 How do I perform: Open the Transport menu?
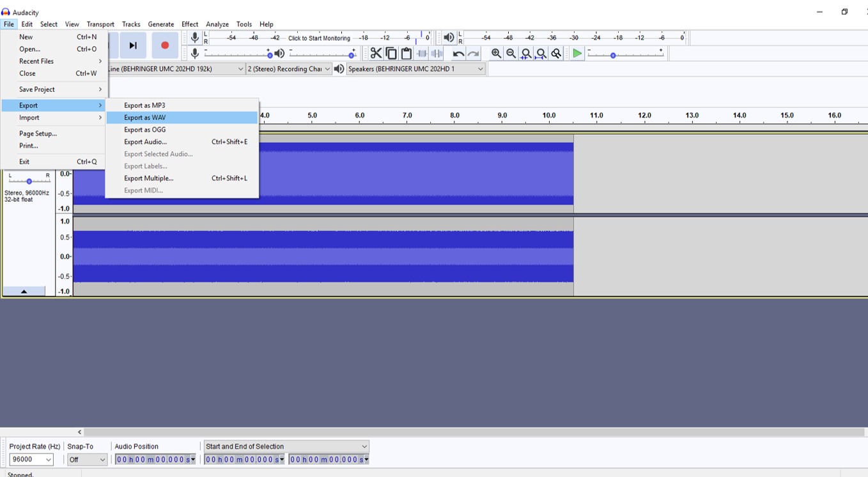pyautogui.click(x=100, y=24)
